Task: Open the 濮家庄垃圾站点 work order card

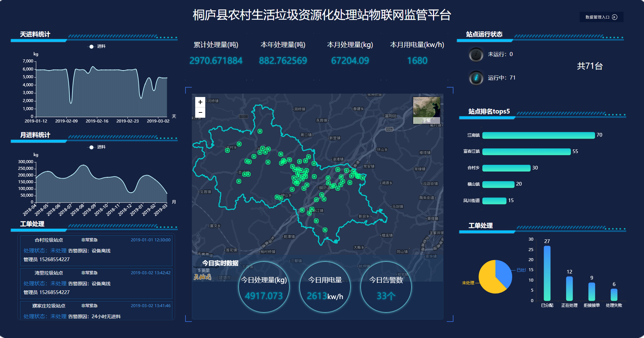Action: click(x=96, y=311)
